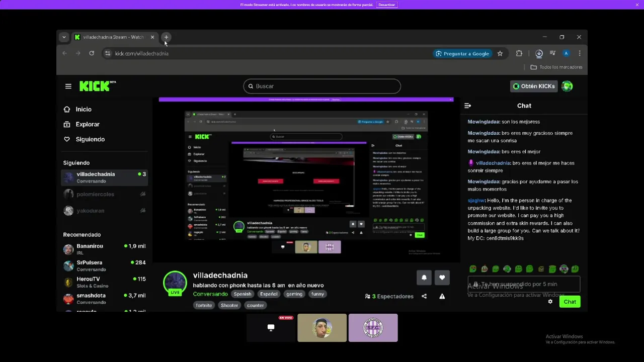Click the last emote in chat row
Image resolution: width=644 pixels, height=362 pixels.
[575, 269]
